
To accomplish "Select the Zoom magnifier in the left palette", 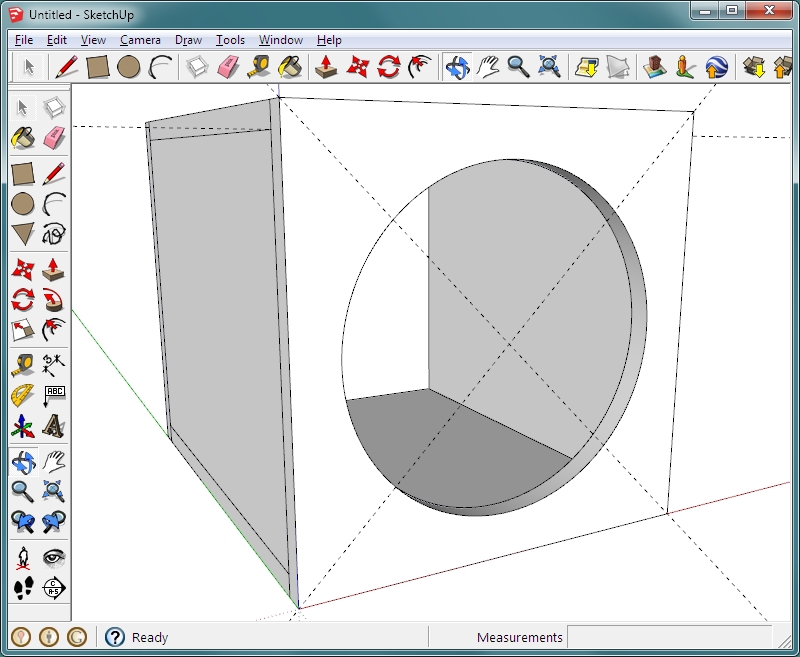I will (x=22, y=492).
